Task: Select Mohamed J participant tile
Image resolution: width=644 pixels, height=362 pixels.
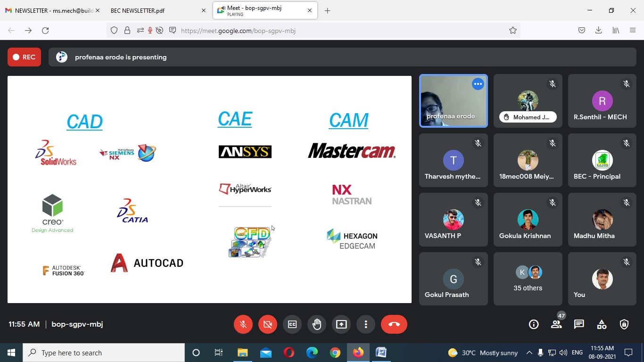Action: (528, 101)
